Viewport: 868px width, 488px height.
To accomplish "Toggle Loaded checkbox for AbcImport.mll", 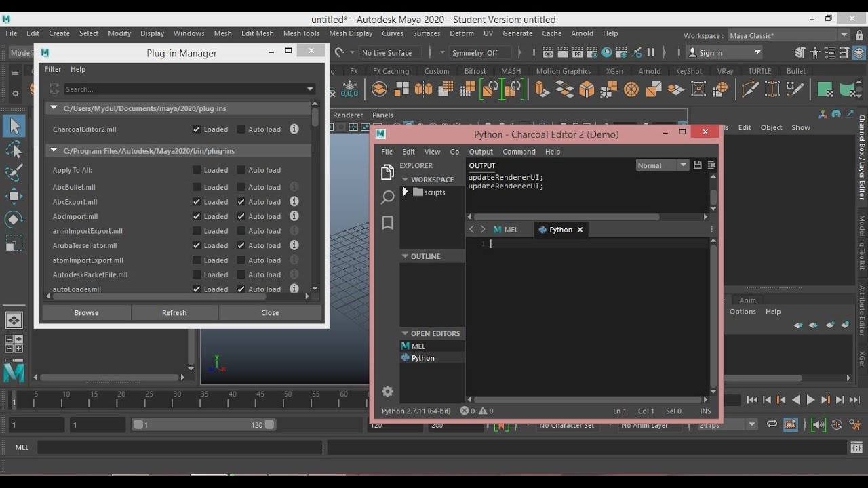I will tap(197, 216).
